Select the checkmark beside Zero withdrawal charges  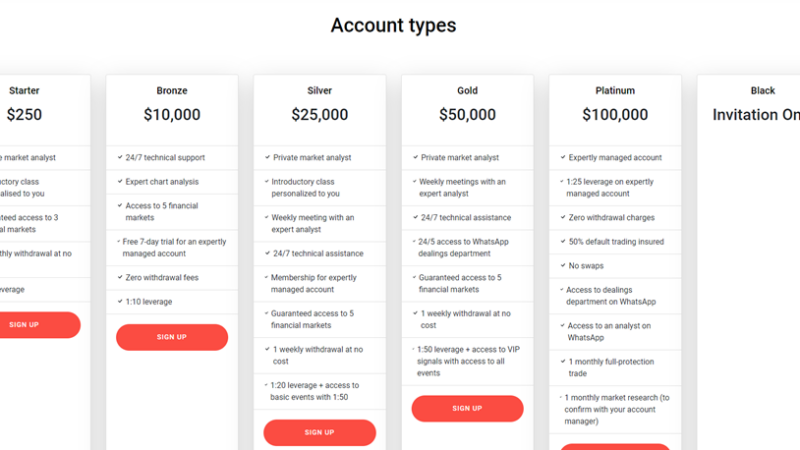click(x=563, y=218)
